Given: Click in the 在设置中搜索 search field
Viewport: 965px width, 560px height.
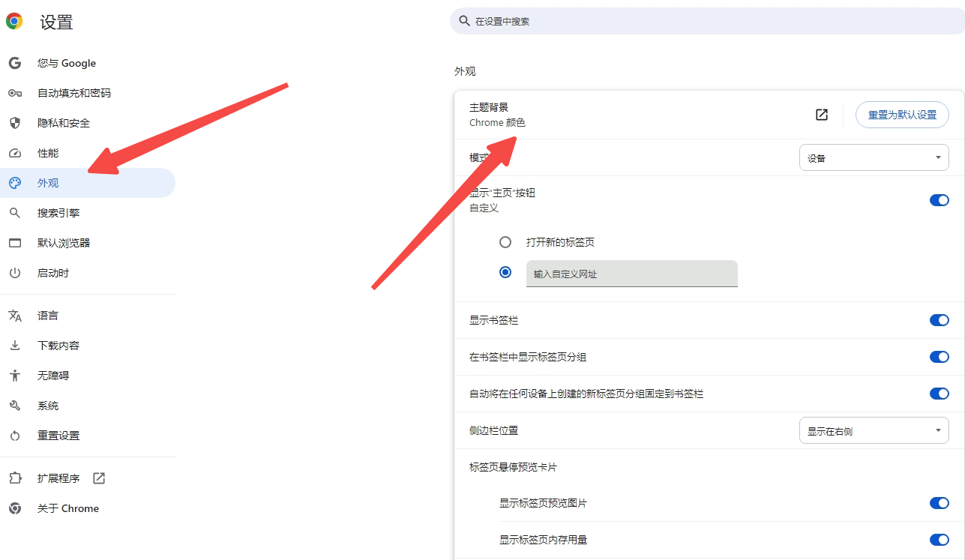Looking at the screenshot, I should point(707,21).
